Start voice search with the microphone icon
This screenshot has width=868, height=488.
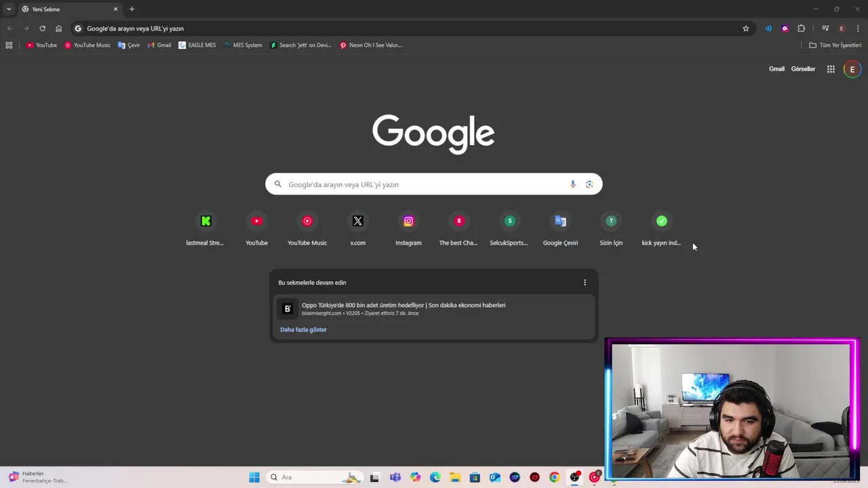click(x=573, y=184)
